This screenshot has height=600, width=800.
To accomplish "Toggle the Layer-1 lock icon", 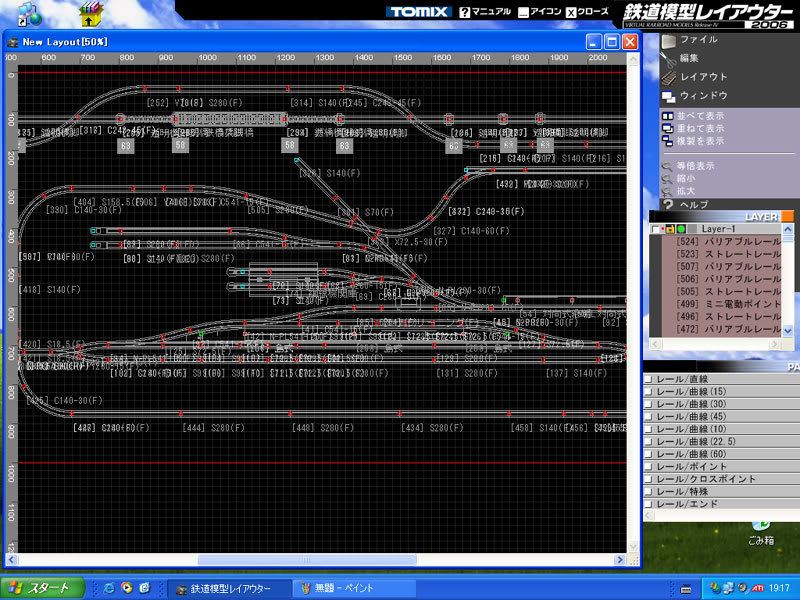I will click(671, 230).
